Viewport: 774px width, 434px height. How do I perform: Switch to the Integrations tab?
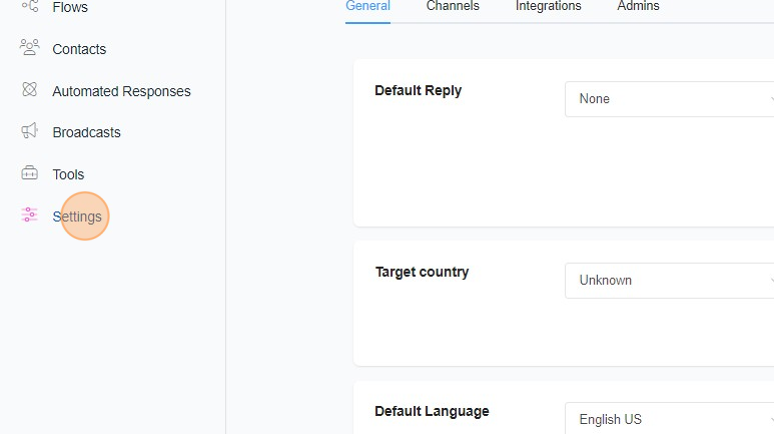click(x=548, y=6)
